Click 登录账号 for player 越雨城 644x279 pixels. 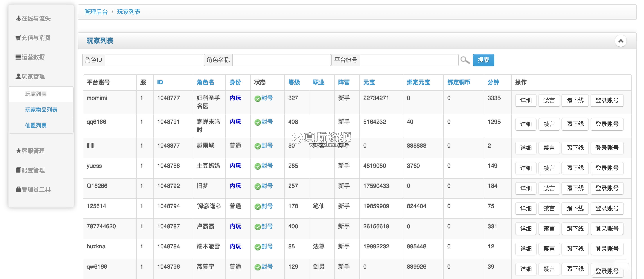click(607, 148)
